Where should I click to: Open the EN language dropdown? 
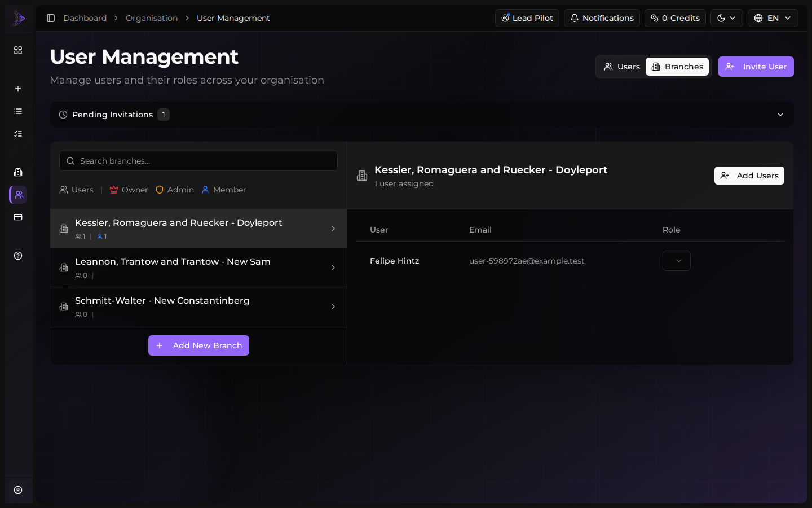click(773, 18)
